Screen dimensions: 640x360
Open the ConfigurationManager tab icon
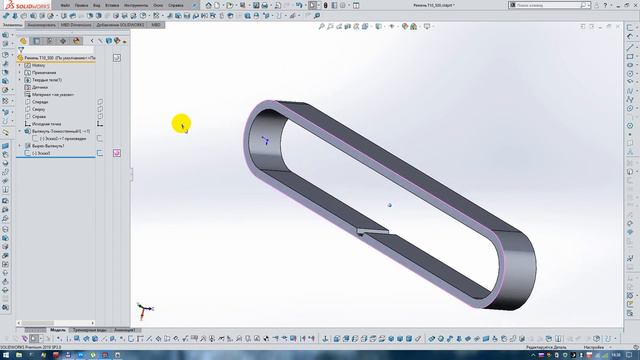point(50,41)
